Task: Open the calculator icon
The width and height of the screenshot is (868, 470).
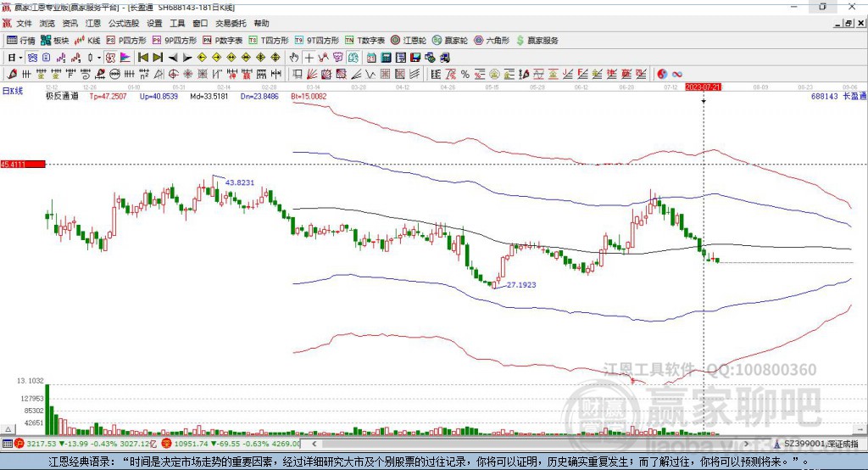Action: pyautogui.click(x=386, y=58)
